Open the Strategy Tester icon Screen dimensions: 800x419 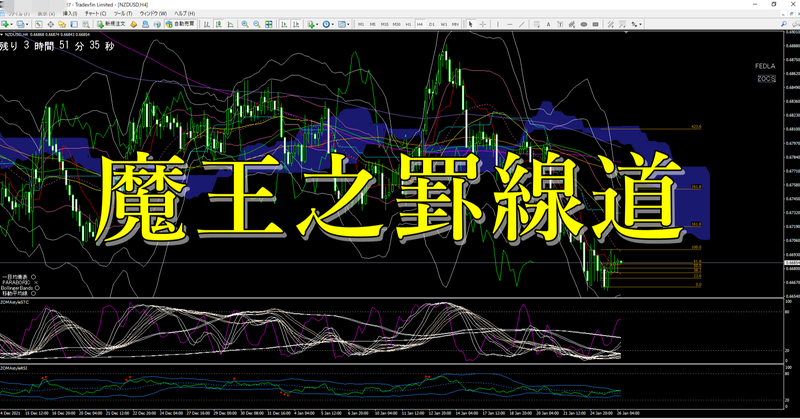coord(86,24)
